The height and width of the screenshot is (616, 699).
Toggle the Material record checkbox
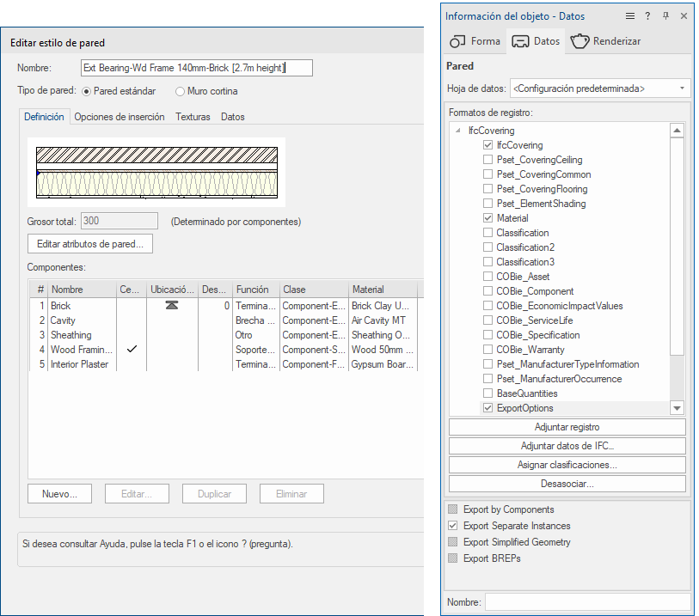coord(488,218)
